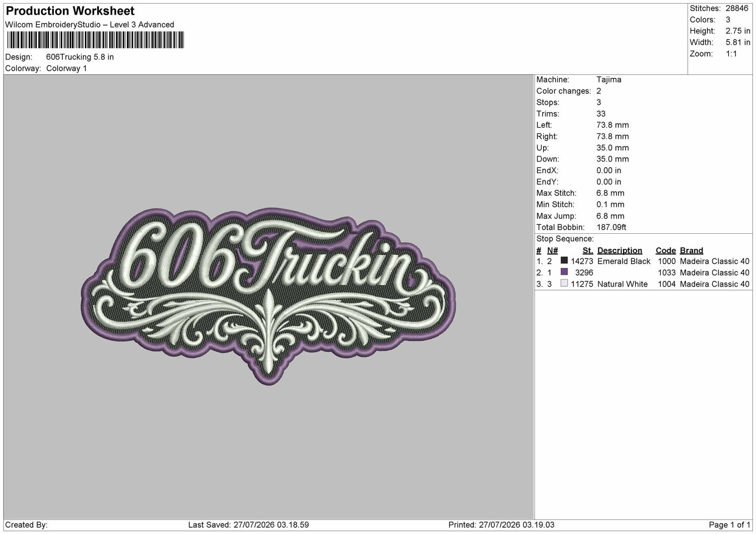
Task: Click Madeira Classic 40 brand in row 2
Action: coord(715,273)
